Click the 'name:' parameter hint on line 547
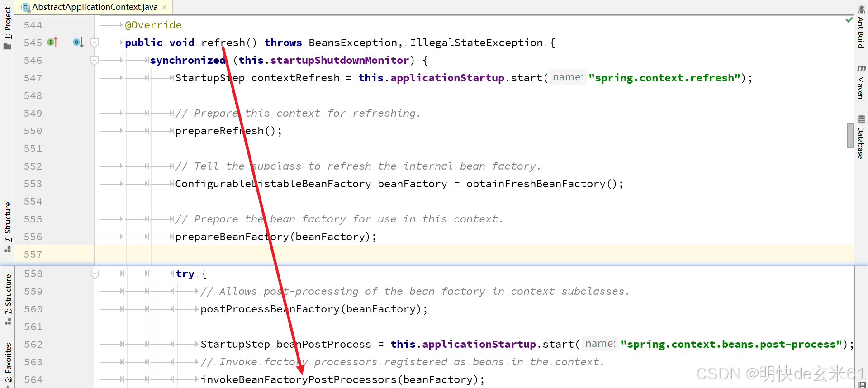Image resolution: width=868 pixels, height=388 pixels. [x=568, y=77]
